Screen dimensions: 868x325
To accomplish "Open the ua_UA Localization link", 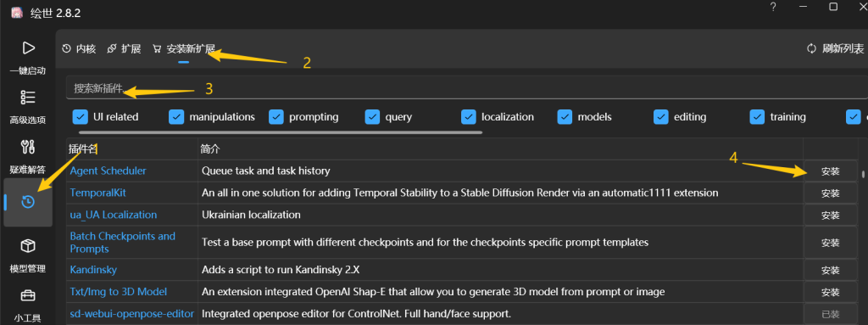I will pos(113,215).
